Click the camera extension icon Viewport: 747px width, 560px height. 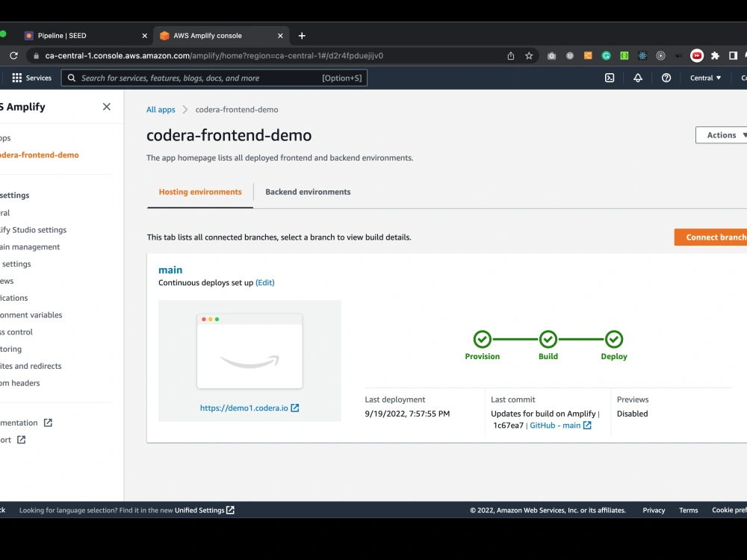(x=552, y=56)
